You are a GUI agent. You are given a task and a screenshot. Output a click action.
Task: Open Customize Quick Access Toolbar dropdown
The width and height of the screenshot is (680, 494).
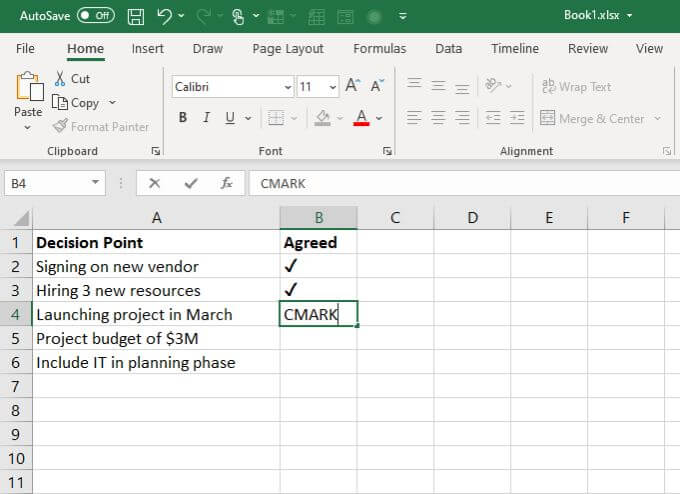(403, 16)
